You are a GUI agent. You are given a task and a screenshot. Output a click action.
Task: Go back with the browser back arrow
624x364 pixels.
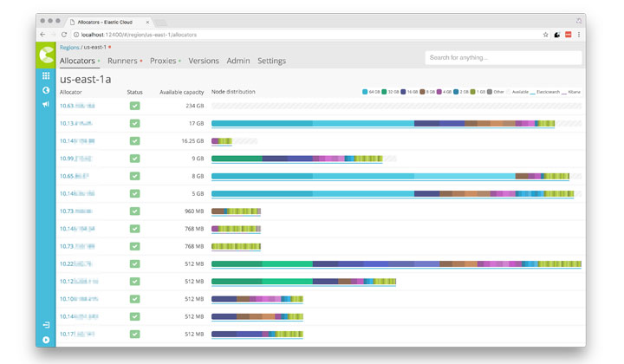point(42,35)
